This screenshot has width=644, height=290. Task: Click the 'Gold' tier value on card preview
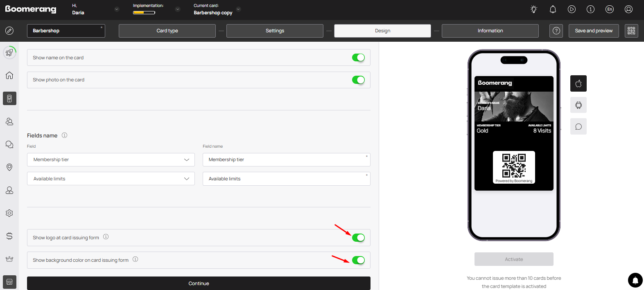pos(482,131)
